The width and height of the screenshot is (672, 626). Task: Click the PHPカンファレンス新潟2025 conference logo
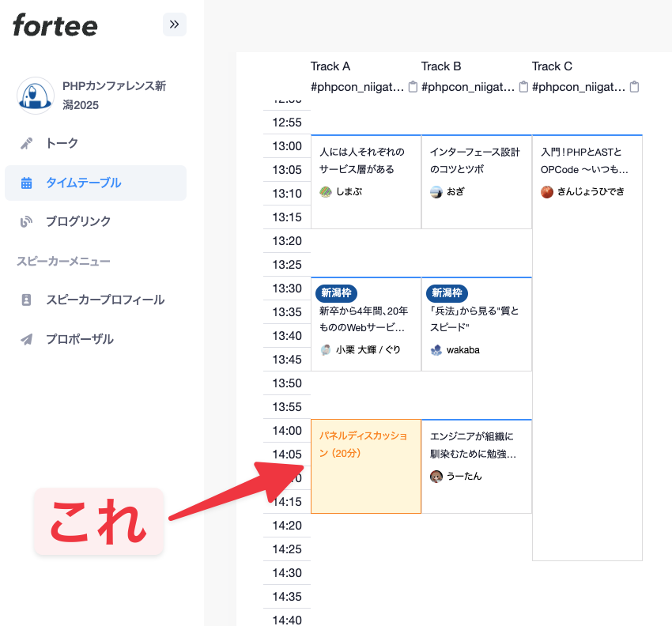(x=35, y=96)
